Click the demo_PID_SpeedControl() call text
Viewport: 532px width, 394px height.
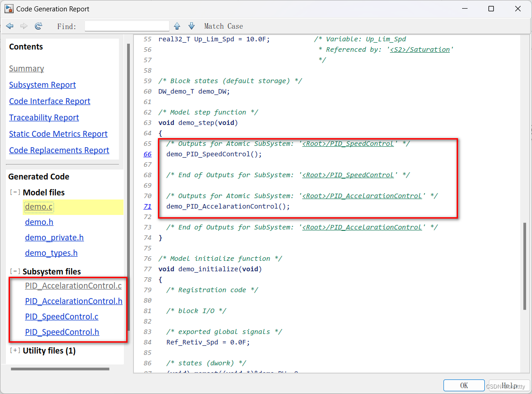click(214, 154)
